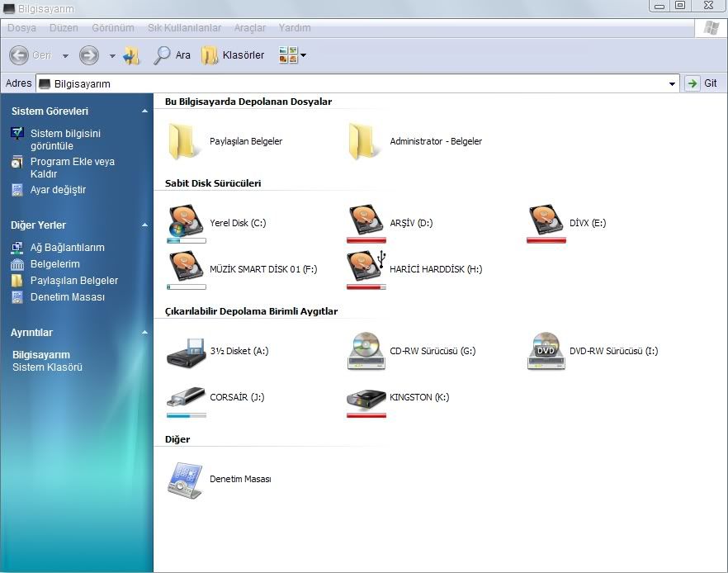
Task: Collapse the Ayrıntılar section
Action: [144, 333]
